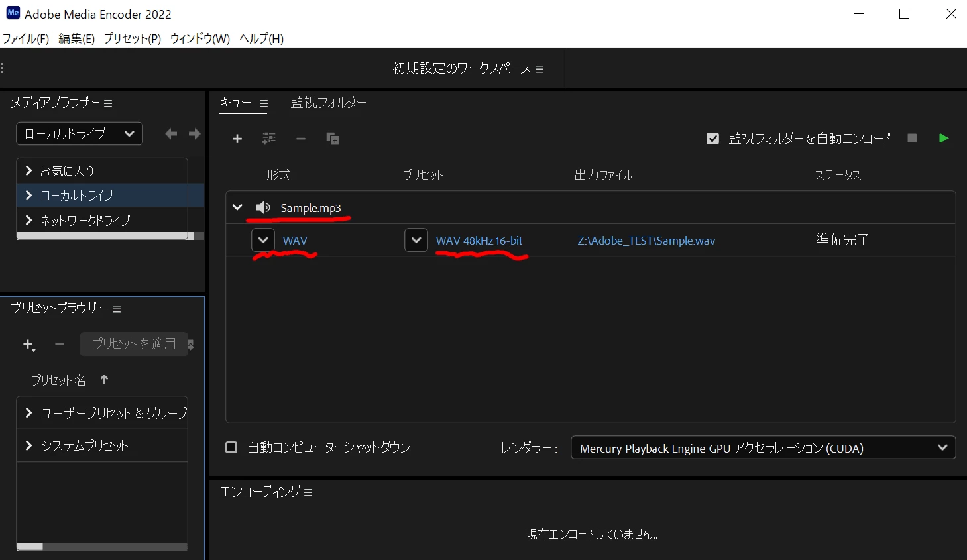This screenshot has width=967, height=560.
Task: Open workspace menu next to 初期設定のワークスペース
Action: click(540, 69)
